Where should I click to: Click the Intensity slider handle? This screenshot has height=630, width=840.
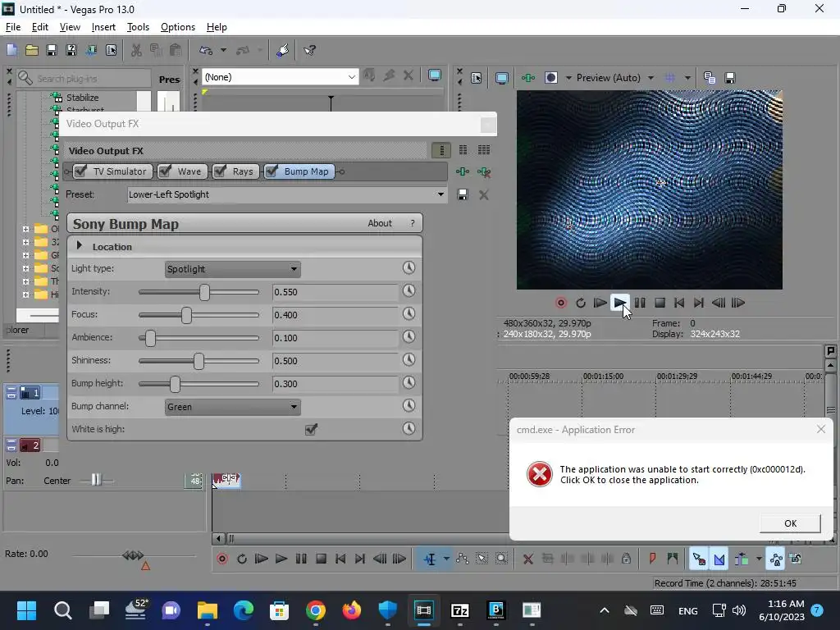(x=204, y=292)
